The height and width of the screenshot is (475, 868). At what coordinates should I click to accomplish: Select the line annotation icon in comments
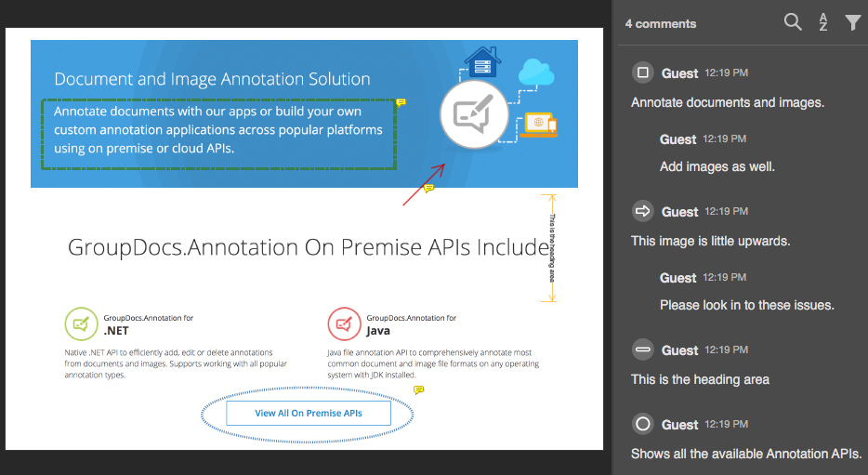pyautogui.click(x=642, y=350)
